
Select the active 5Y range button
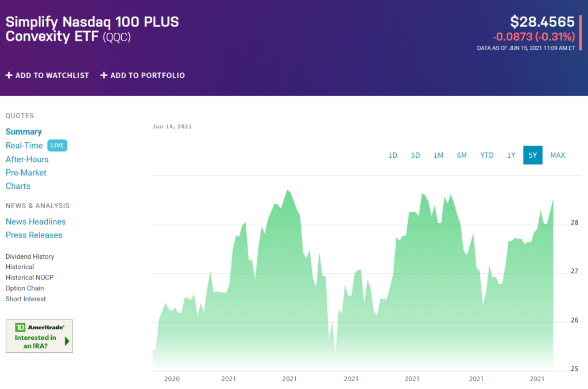pos(532,155)
